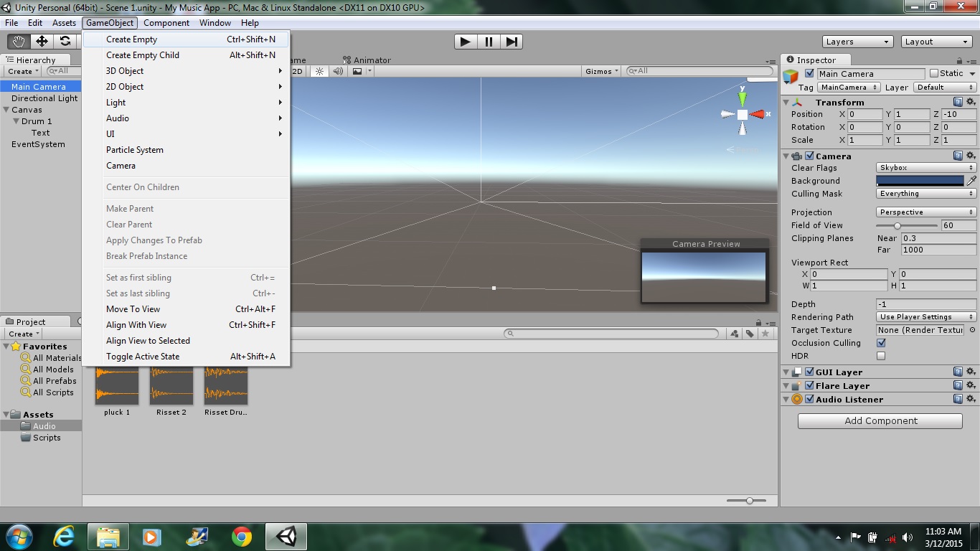
Task: Toggle scene lighting sun icon
Action: tap(320, 71)
